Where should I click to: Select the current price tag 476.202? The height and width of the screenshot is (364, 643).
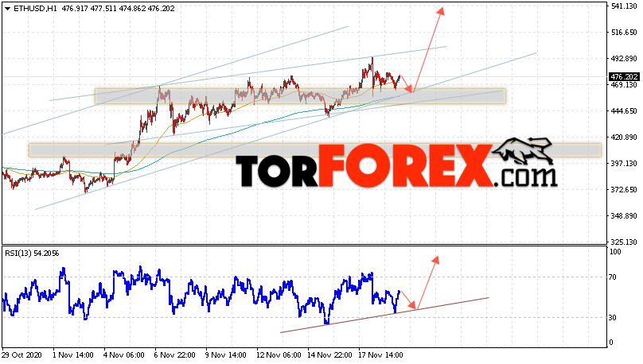[623, 76]
